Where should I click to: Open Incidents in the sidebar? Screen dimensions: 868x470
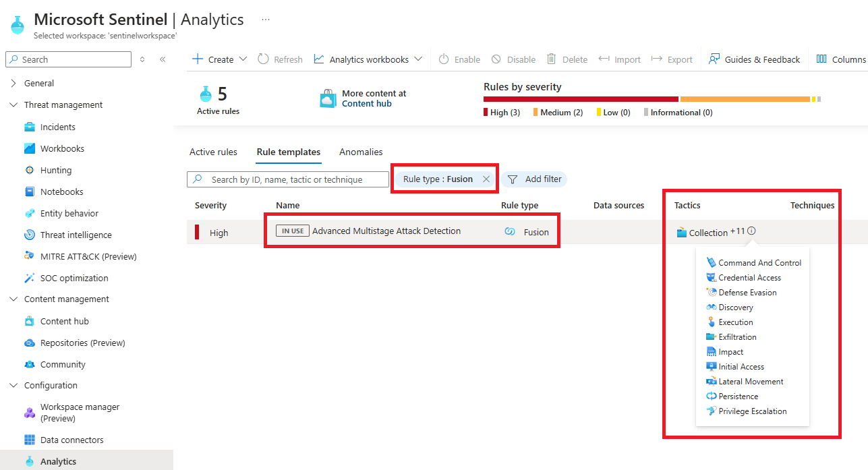57,127
